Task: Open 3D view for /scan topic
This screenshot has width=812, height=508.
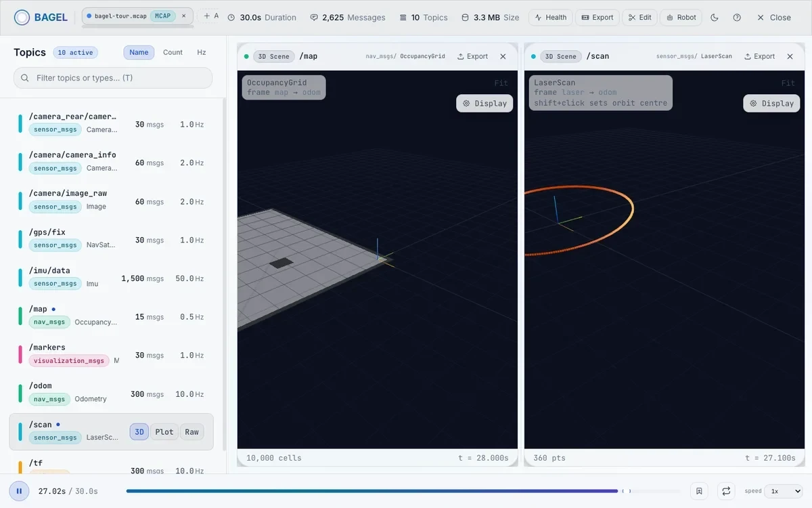Action: coord(139,432)
